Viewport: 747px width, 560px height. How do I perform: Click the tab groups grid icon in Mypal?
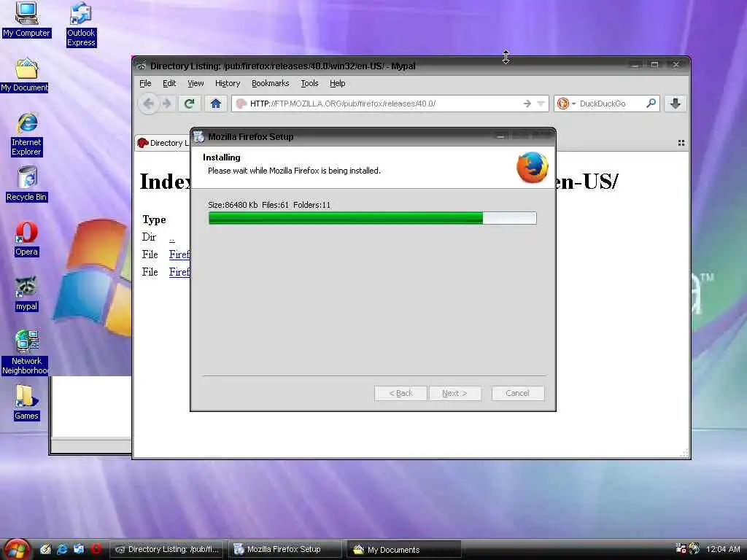681,143
